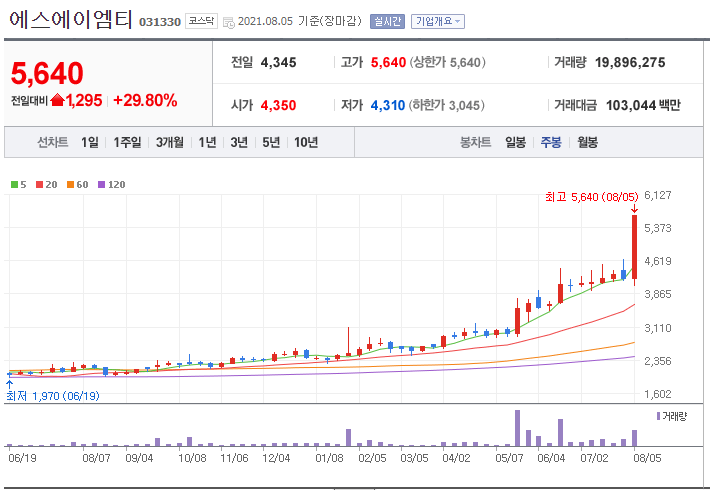Click the latest tall red candlestick
This screenshot has width=710, height=490.
point(635,247)
